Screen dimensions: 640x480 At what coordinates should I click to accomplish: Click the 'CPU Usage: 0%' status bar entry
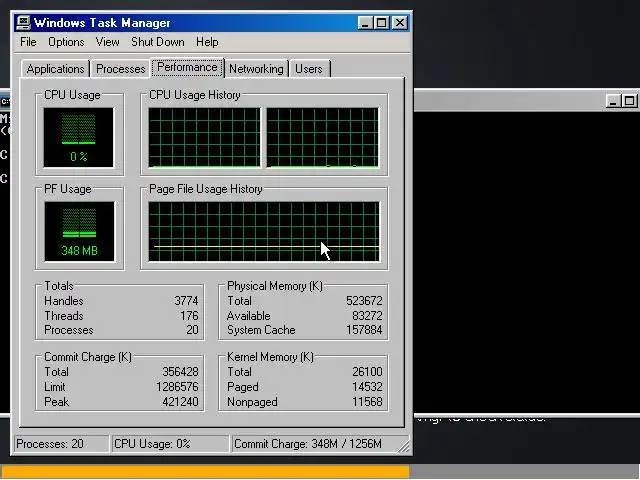(x=170, y=444)
